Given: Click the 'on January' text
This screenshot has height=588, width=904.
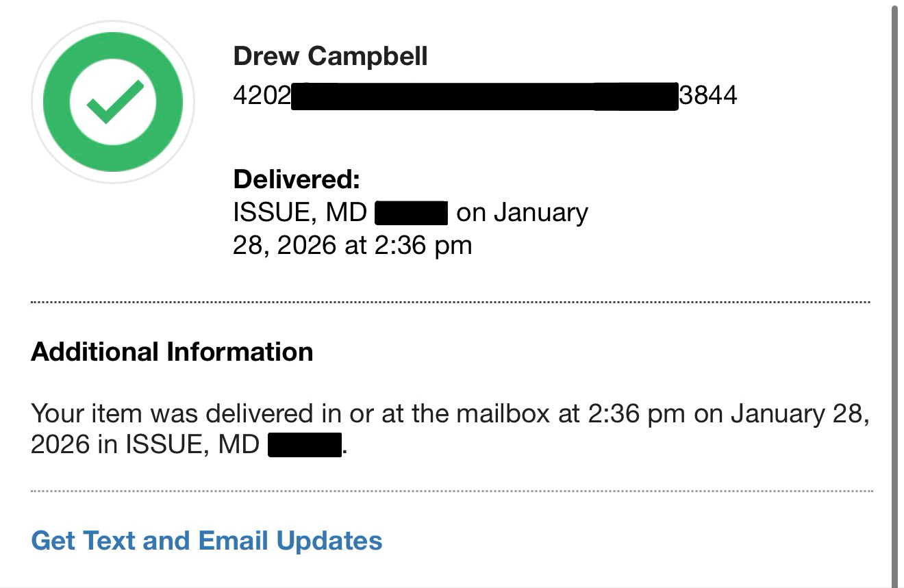Looking at the screenshot, I should 522,213.
